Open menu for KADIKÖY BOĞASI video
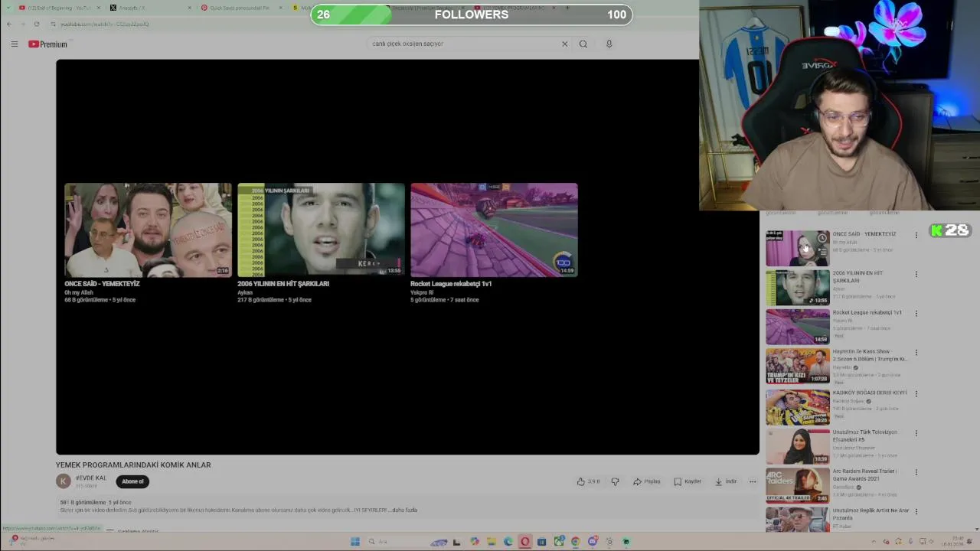Viewport: 980px width, 551px height. [916, 393]
